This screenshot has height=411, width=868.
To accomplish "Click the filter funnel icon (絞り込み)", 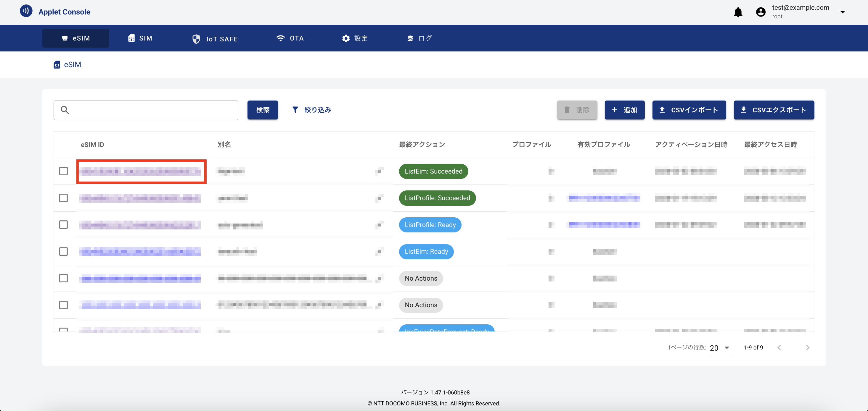I will coord(295,110).
